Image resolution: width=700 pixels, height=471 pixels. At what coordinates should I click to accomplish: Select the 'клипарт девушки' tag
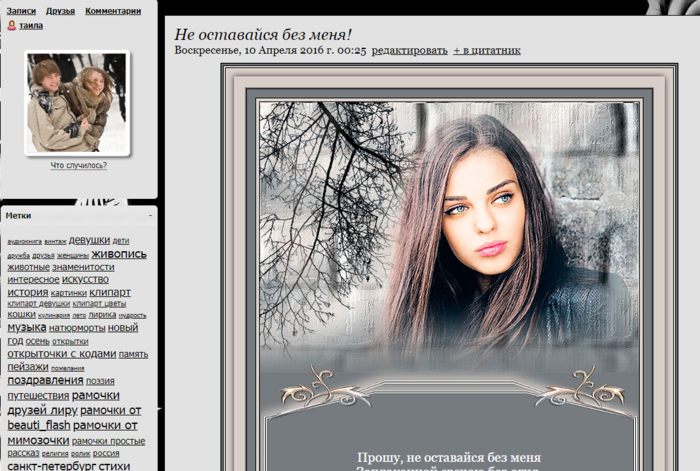pos(39,304)
